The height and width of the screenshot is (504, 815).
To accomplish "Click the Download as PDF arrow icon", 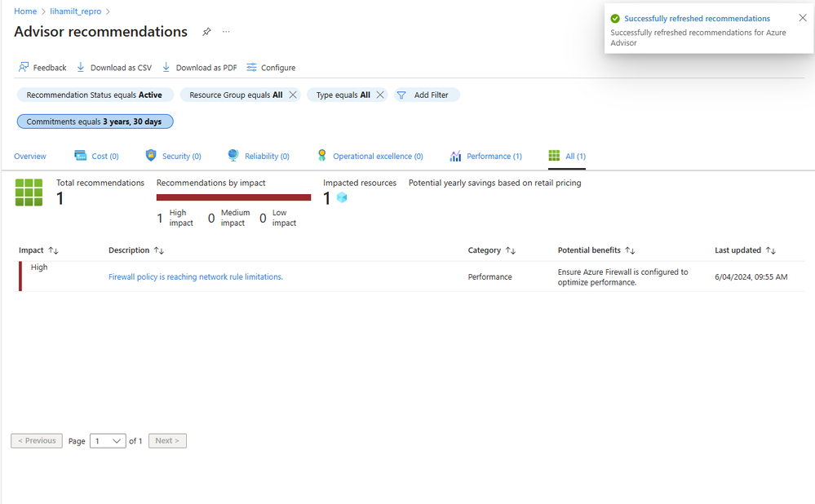I will click(x=166, y=67).
